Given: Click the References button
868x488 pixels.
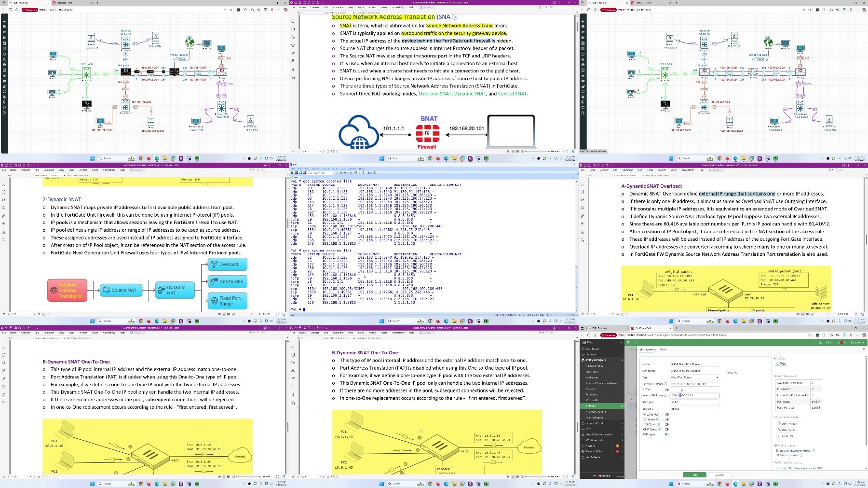Looking at the screenshot, I should coord(786,430).
